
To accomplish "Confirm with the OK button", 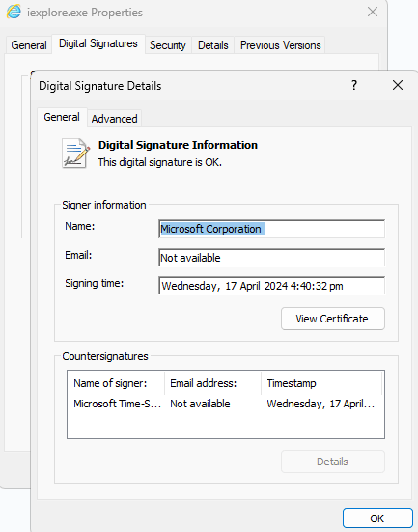I will tap(377, 518).
